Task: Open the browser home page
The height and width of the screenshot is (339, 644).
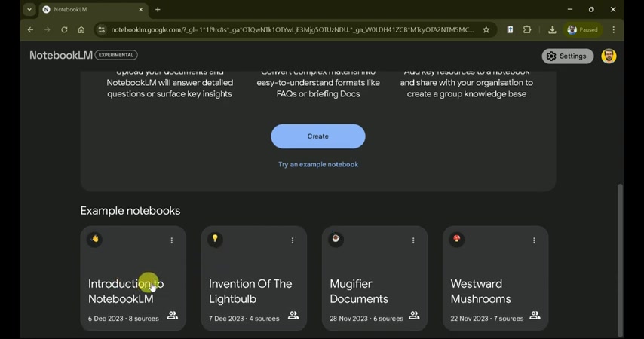Action: point(81,29)
